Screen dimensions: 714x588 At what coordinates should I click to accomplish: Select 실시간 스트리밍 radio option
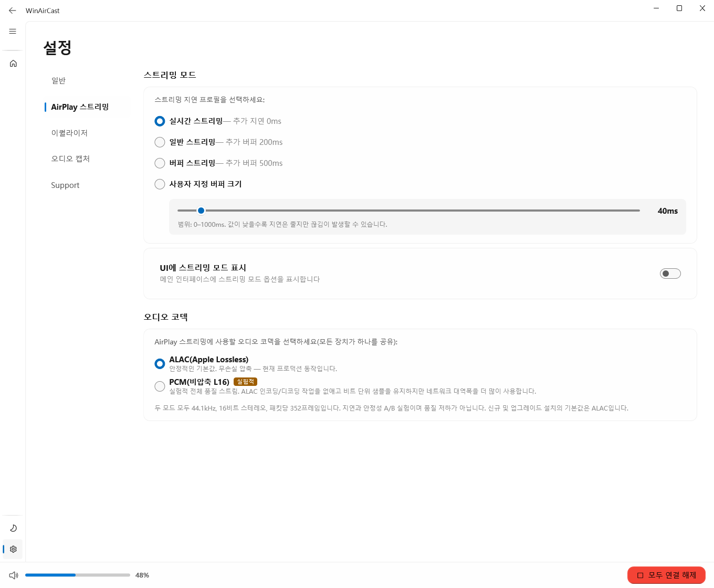[x=218, y=121]
